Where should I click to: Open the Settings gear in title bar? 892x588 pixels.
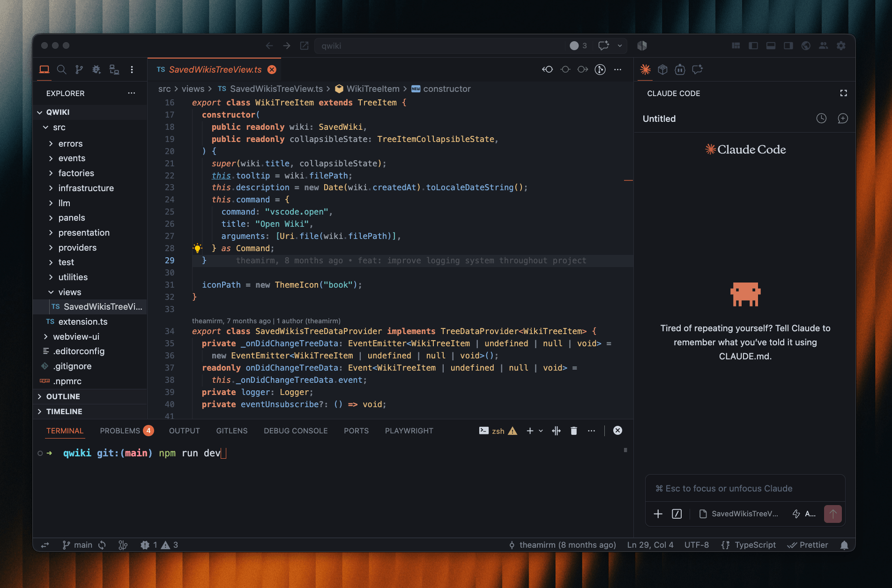pyautogui.click(x=841, y=45)
